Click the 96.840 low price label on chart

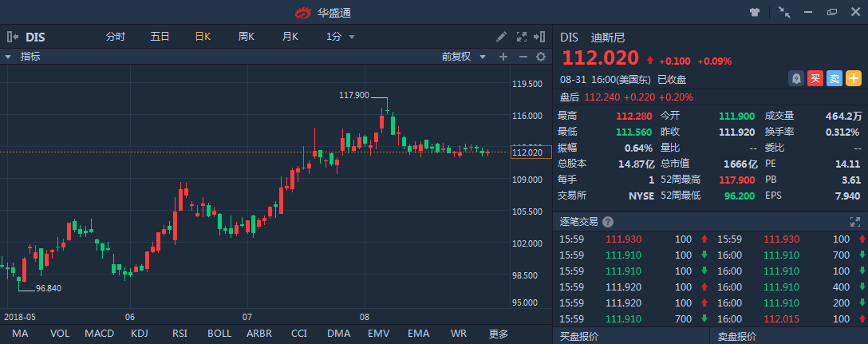tap(49, 288)
